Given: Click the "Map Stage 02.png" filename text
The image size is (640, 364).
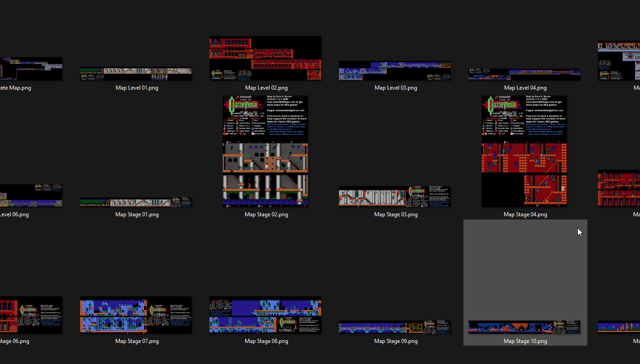Looking at the screenshot, I should click(266, 214).
